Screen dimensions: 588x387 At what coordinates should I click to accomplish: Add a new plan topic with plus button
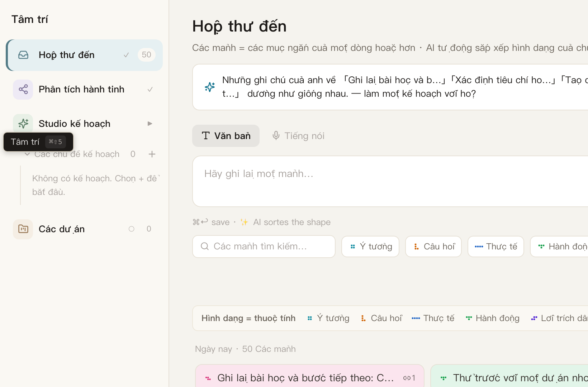(x=152, y=154)
